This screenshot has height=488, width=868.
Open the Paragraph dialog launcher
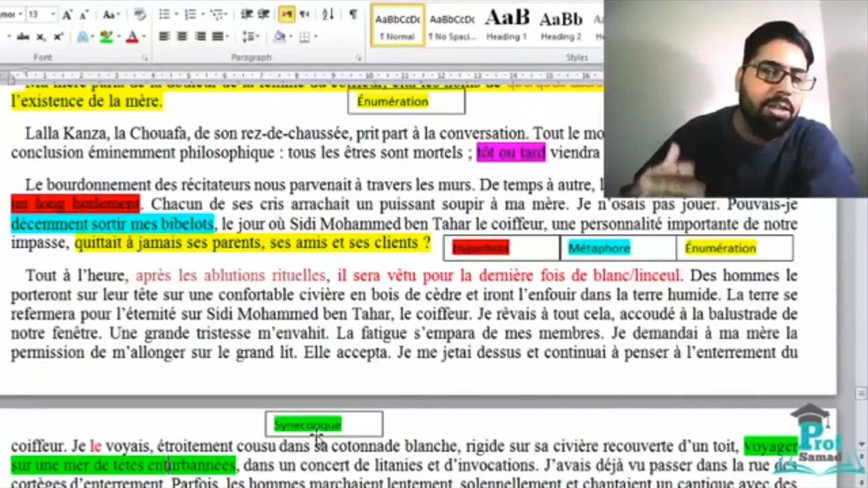(359, 58)
